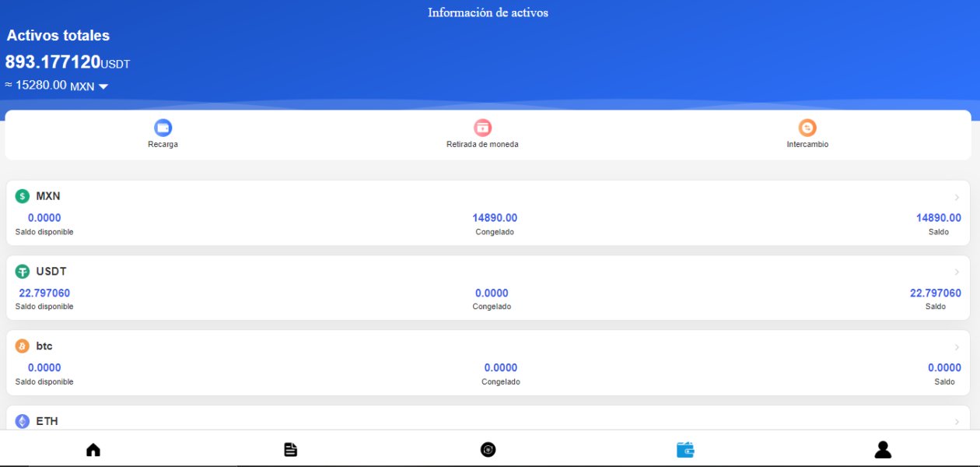Click the orange btc coin icon
The height and width of the screenshot is (467, 980).
click(x=23, y=346)
